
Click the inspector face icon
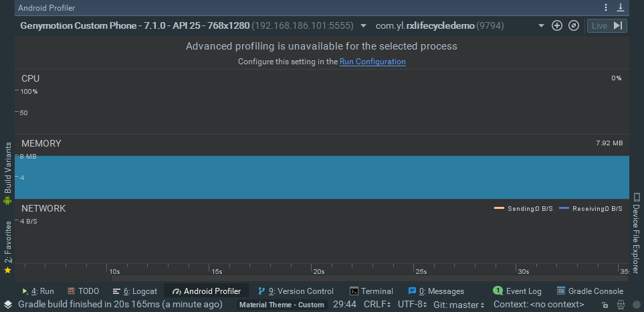pos(621,305)
